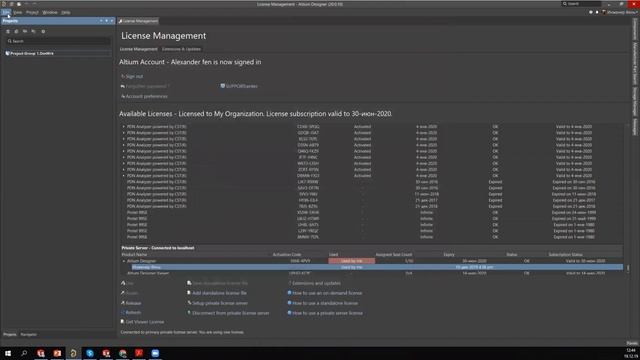Screen dimensions: 640x360
Task: Click the Projects panel pin icon
Action: point(107,21)
